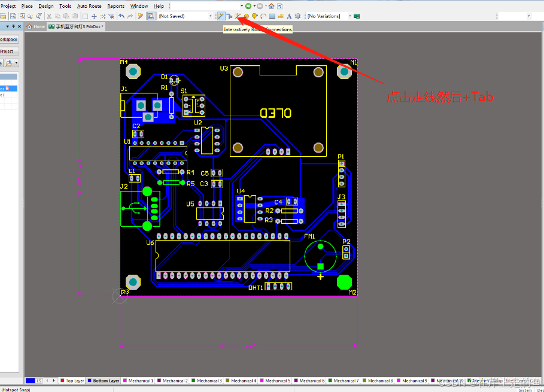Click the Workspace button
The image size is (544, 392).
tap(8, 39)
